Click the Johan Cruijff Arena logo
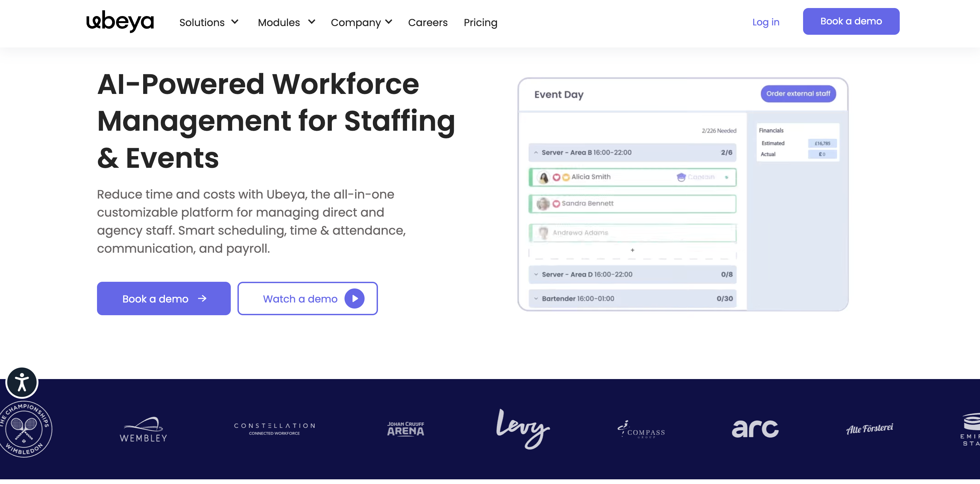The image size is (980, 484). point(405,429)
